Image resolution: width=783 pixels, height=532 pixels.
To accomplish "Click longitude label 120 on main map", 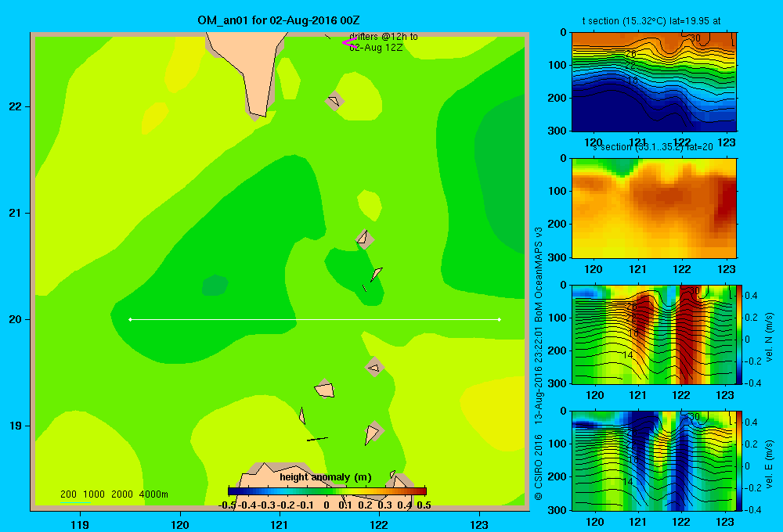I will click(180, 524).
